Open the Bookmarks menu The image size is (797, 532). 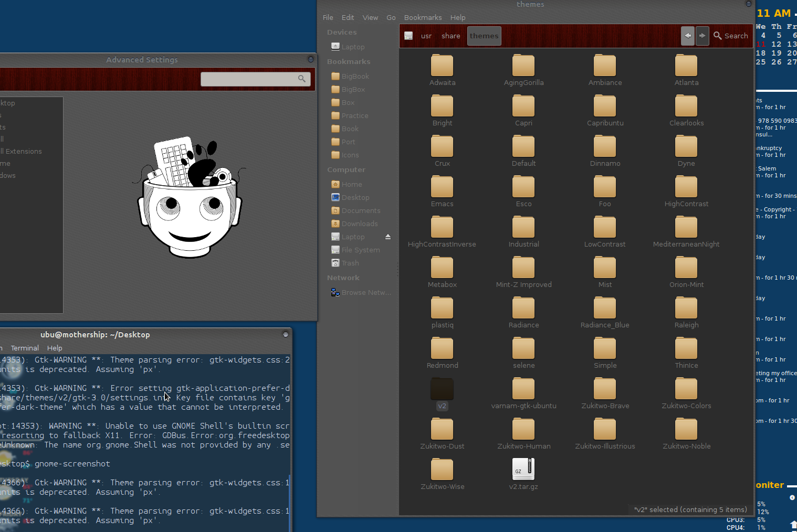tap(423, 18)
